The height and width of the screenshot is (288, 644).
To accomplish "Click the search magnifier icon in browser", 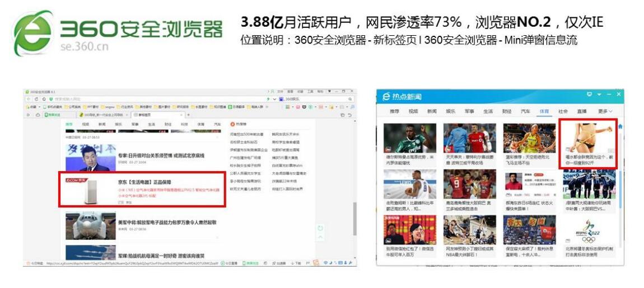I will pos(351,100).
